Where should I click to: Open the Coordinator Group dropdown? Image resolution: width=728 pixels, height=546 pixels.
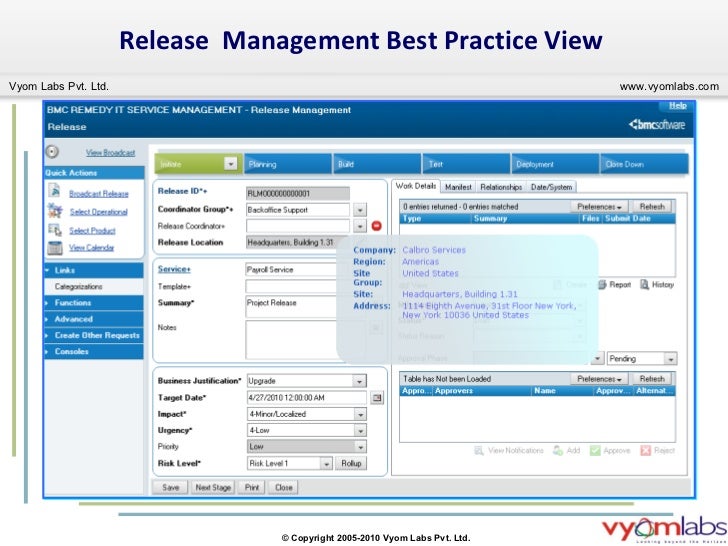pos(360,210)
